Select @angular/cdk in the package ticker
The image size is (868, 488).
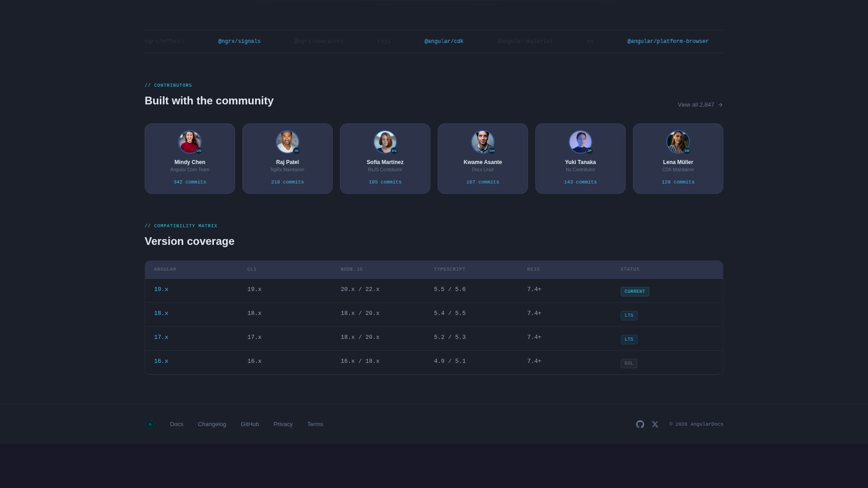[x=444, y=41]
